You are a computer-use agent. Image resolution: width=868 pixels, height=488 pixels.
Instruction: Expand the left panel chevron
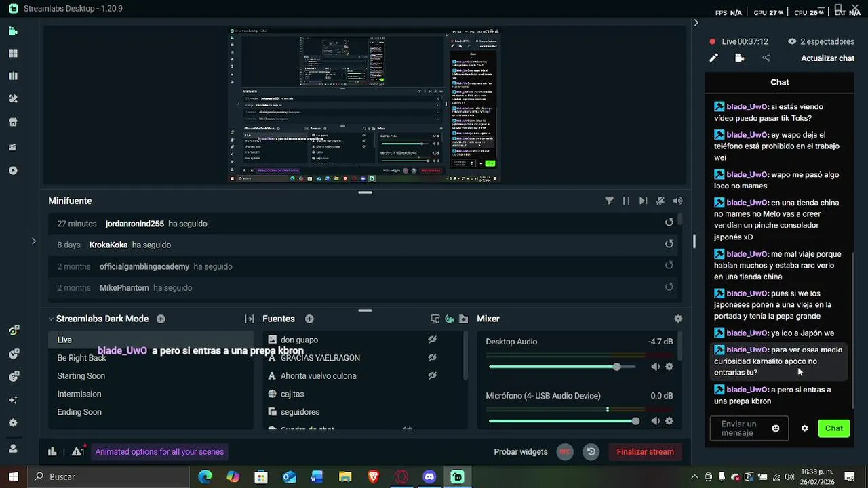point(34,241)
